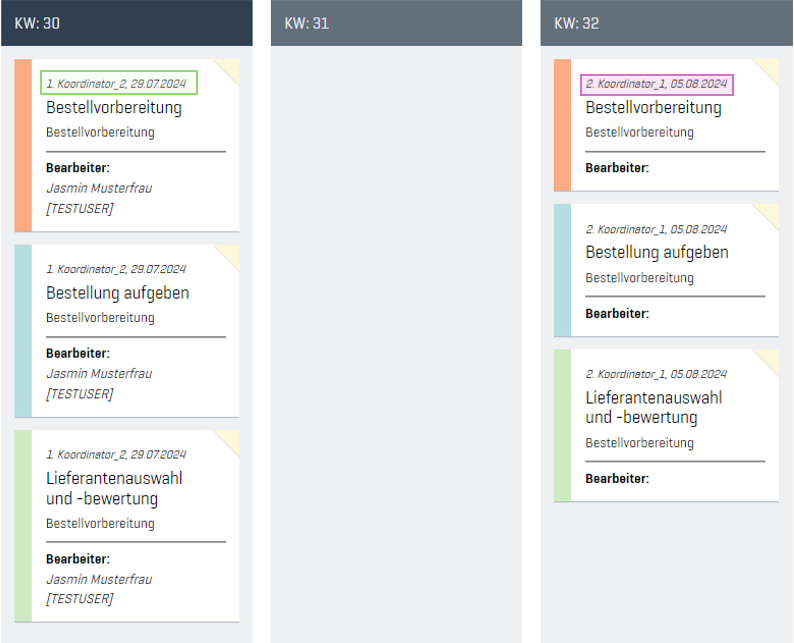The image size is (794, 643).
Task: Click the green-outlined '1. Koordinator_2, 29.07.2024' label
Action: (x=118, y=83)
